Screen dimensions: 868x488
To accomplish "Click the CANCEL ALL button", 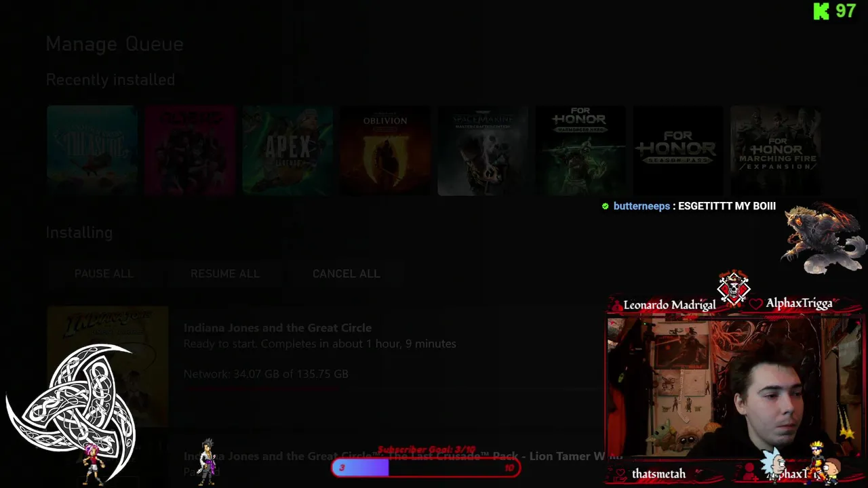I will (347, 274).
